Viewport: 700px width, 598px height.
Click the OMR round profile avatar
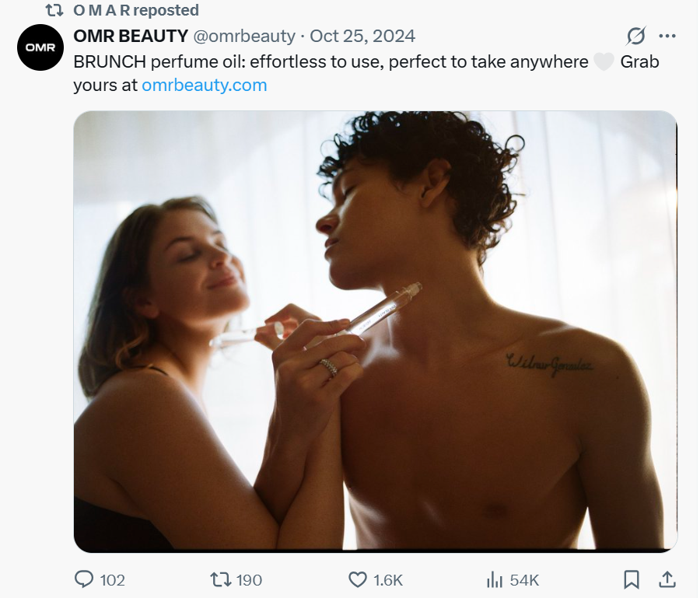(x=40, y=47)
